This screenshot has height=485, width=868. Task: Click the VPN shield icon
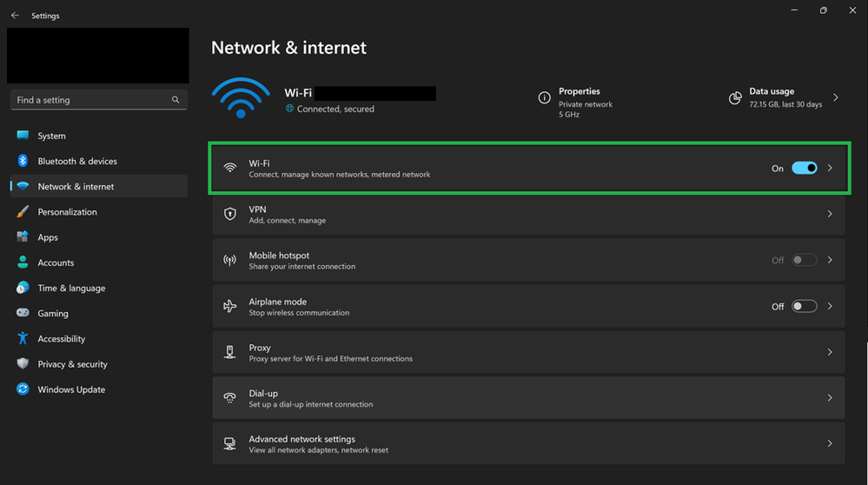tap(230, 214)
